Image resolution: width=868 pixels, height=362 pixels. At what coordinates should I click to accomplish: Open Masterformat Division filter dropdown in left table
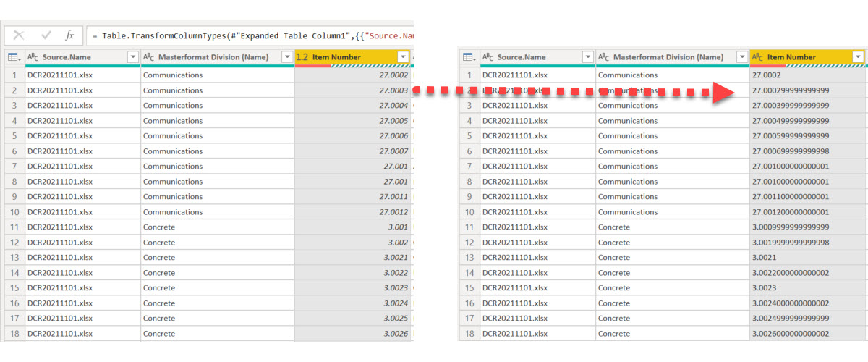pos(287,57)
